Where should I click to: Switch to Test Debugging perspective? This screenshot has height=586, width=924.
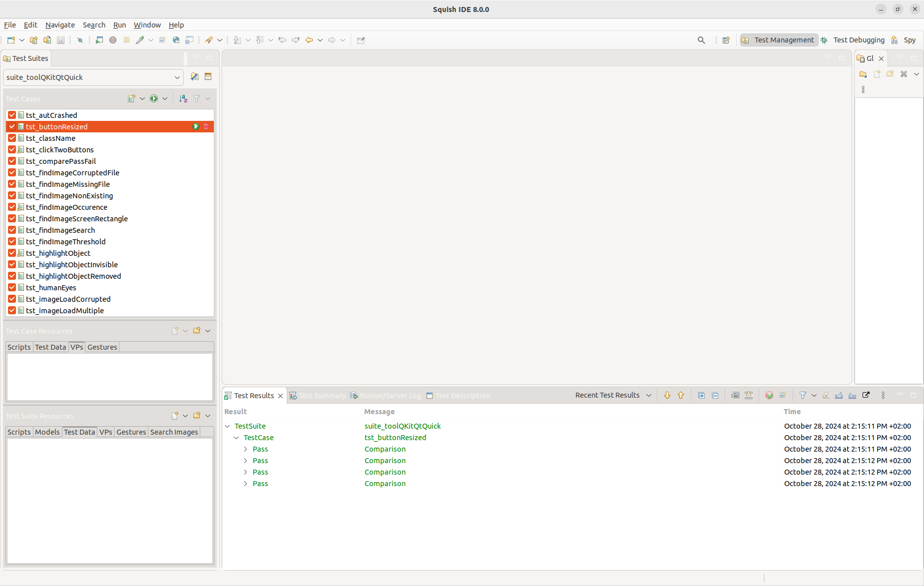tap(858, 40)
